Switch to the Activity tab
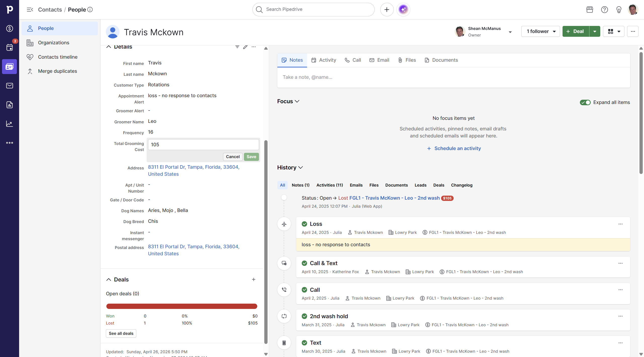Image resolution: width=644 pixels, height=357 pixels. [324, 60]
